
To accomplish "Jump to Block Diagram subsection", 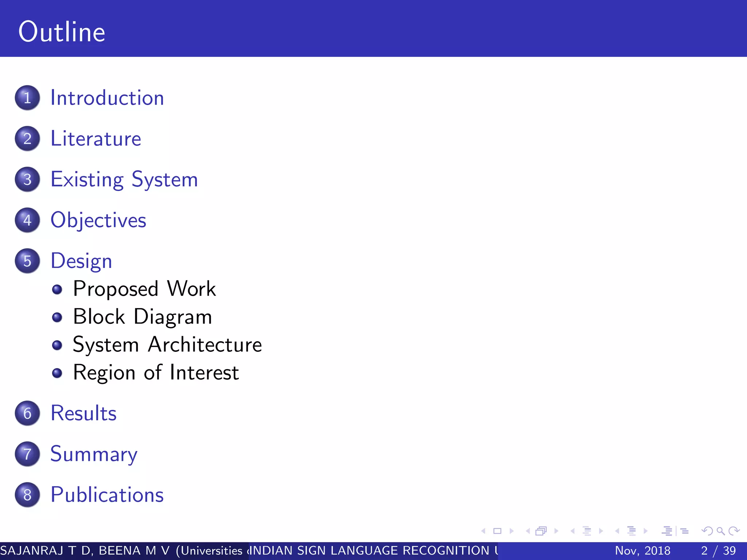I will [x=142, y=317].
